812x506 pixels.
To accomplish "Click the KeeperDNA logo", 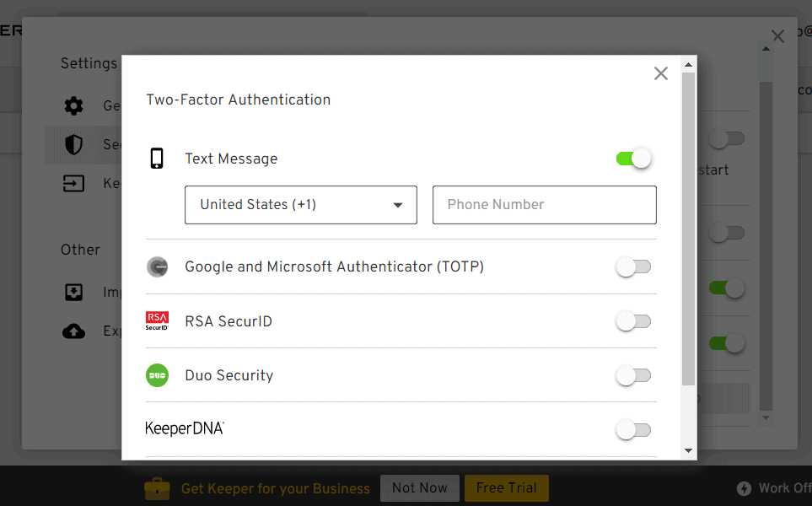I will [x=185, y=428].
